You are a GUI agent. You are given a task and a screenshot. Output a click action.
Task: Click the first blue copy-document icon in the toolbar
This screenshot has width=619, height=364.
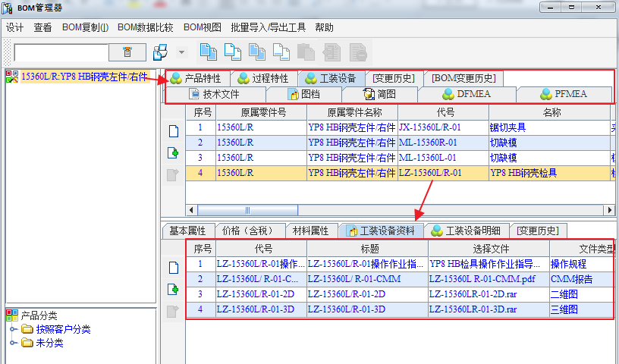pos(207,52)
